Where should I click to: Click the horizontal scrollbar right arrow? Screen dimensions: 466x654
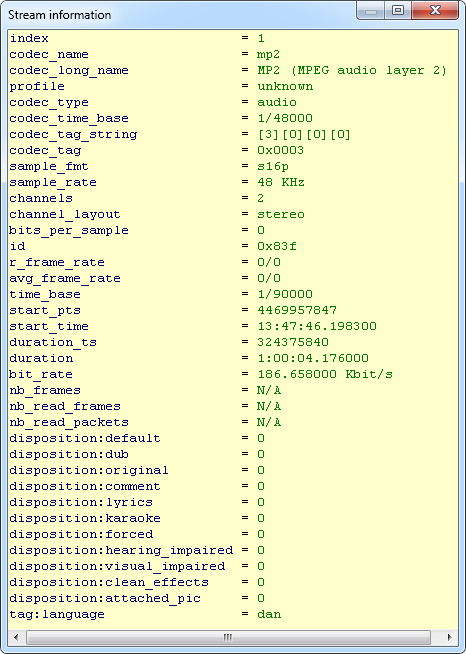[449, 637]
